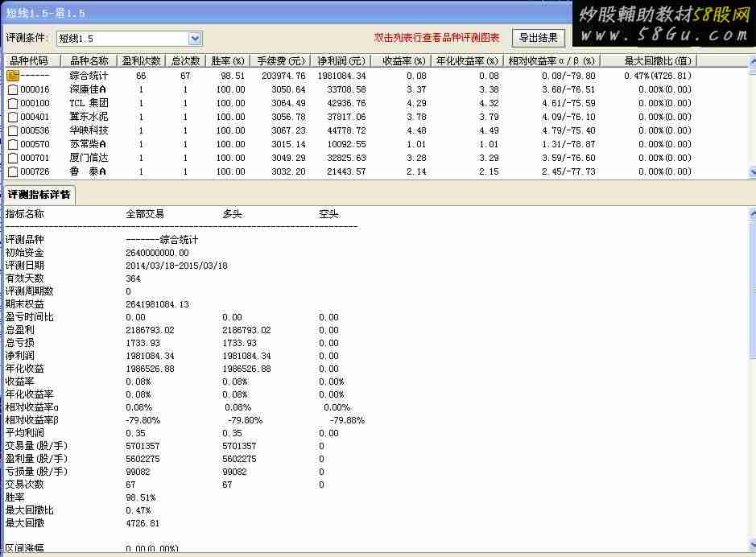Select the 冀东水泥 row name
Image resolution: width=756 pixels, height=557 pixels.
[89, 117]
